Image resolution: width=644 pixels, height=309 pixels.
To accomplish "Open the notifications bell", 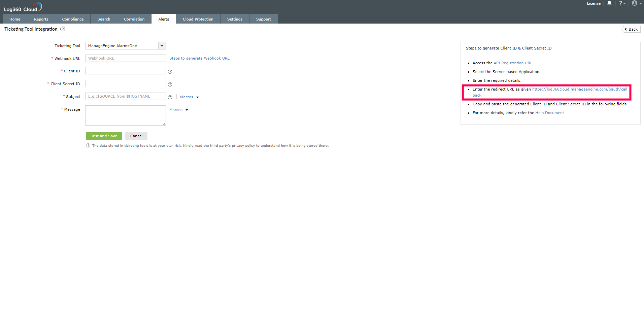I will point(609,3).
